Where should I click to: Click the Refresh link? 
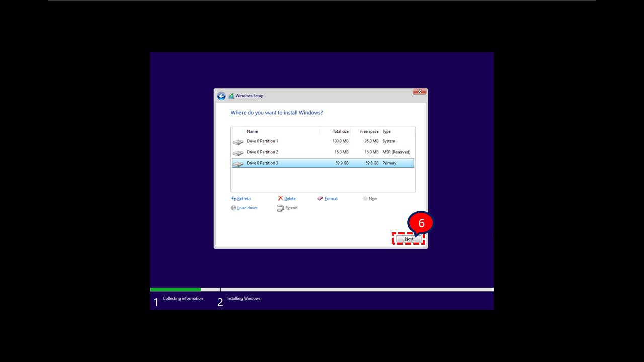(244, 199)
